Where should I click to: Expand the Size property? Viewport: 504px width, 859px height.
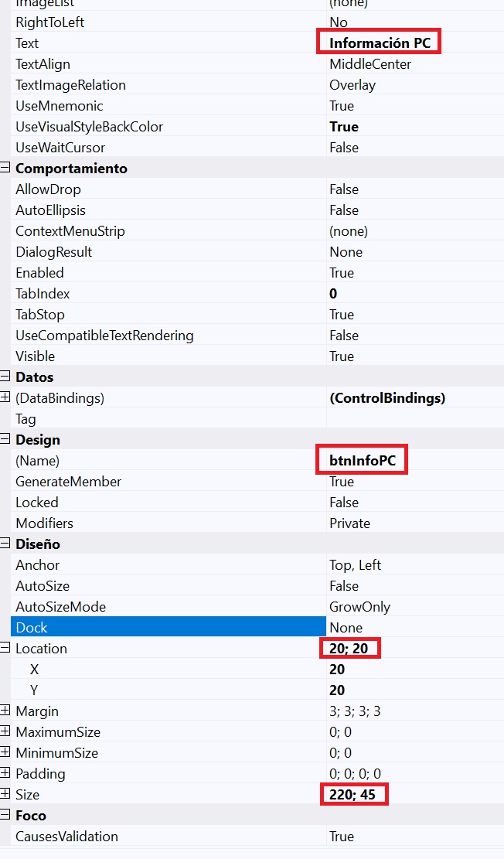tap(5, 794)
